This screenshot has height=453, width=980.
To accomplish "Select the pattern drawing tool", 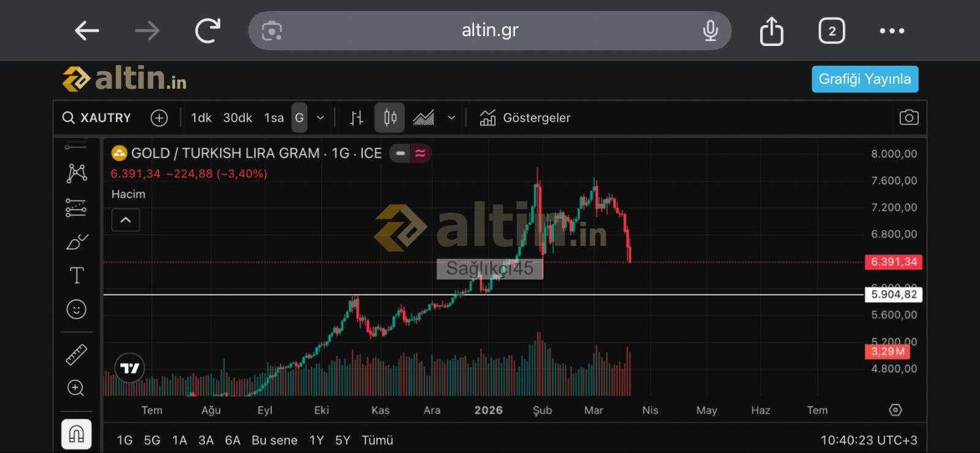I will pyautogui.click(x=77, y=173).
